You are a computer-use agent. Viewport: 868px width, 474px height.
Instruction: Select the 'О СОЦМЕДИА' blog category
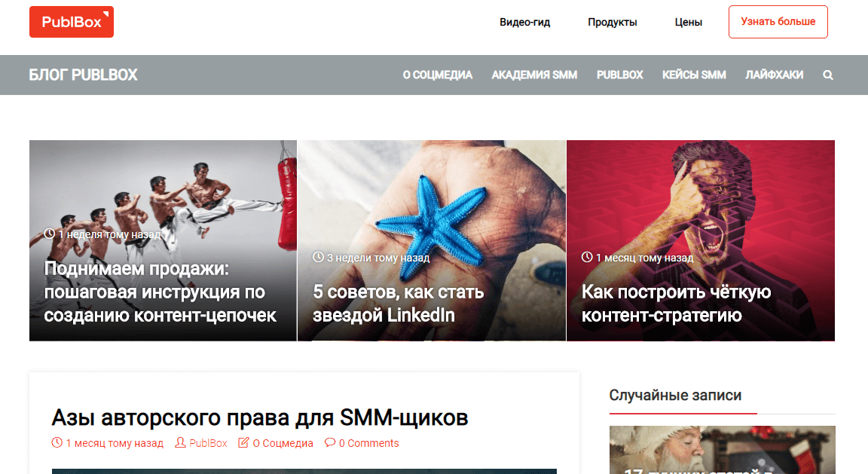[x=437, y=75]
